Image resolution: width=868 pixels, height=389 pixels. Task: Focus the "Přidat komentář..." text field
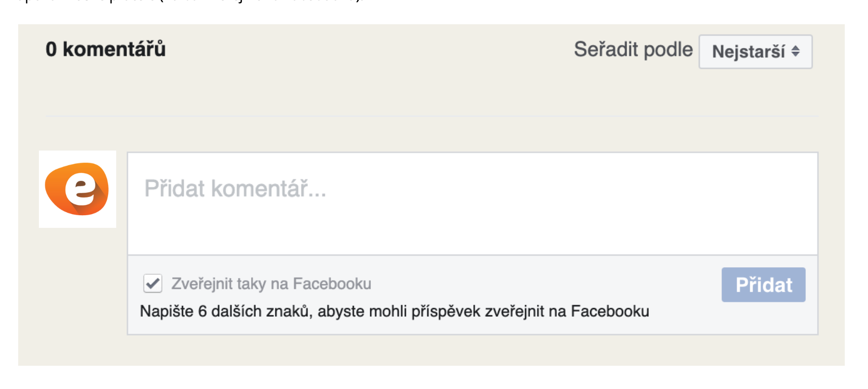pos(472,203)
